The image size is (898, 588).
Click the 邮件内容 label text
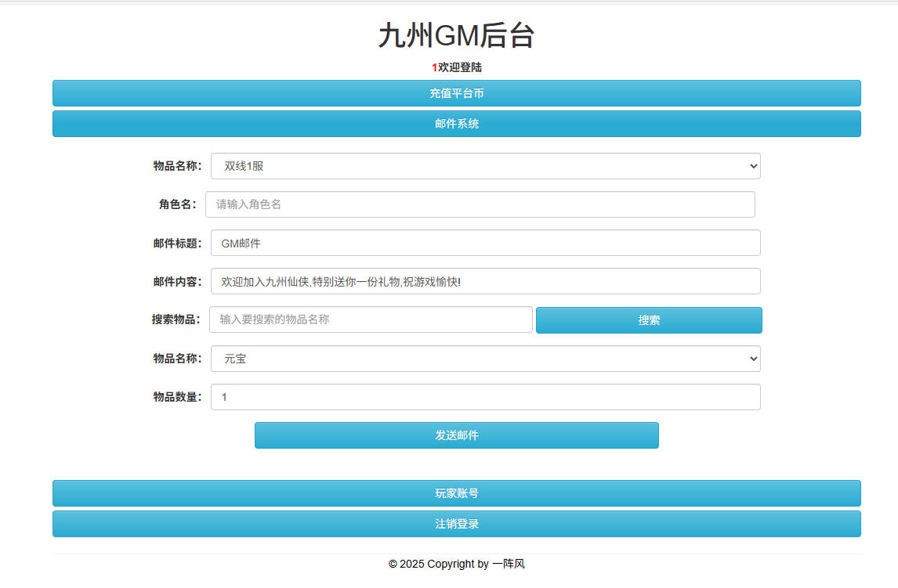[x=177, y=281]
